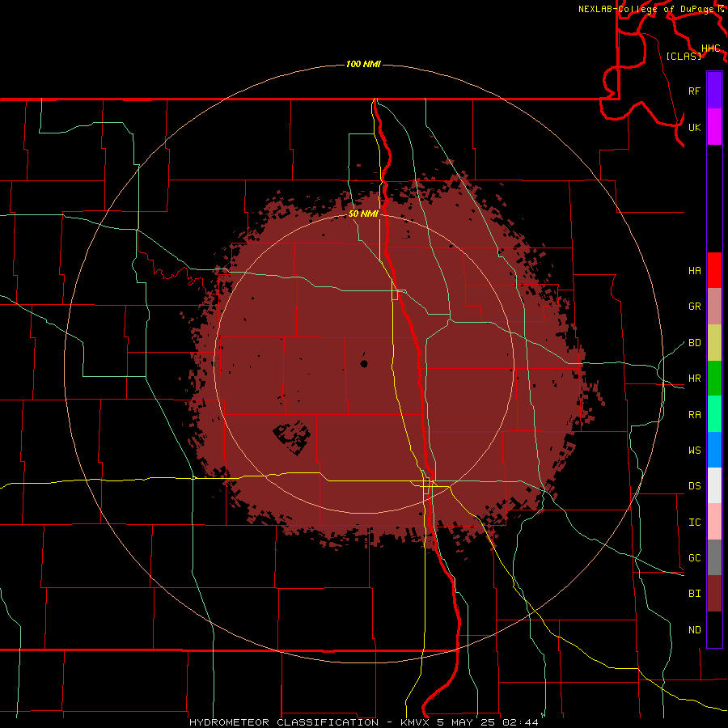Click the HR legend label

(694, 379)
